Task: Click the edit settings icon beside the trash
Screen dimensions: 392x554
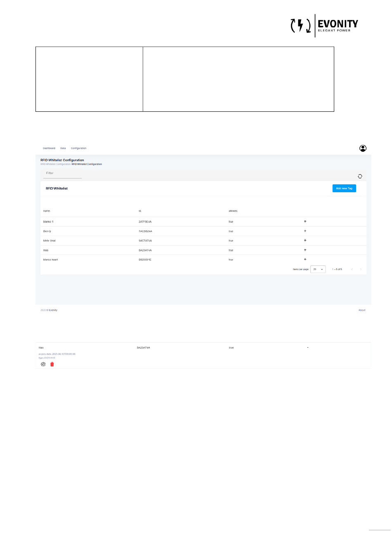Action: click(x=43, y=364)
